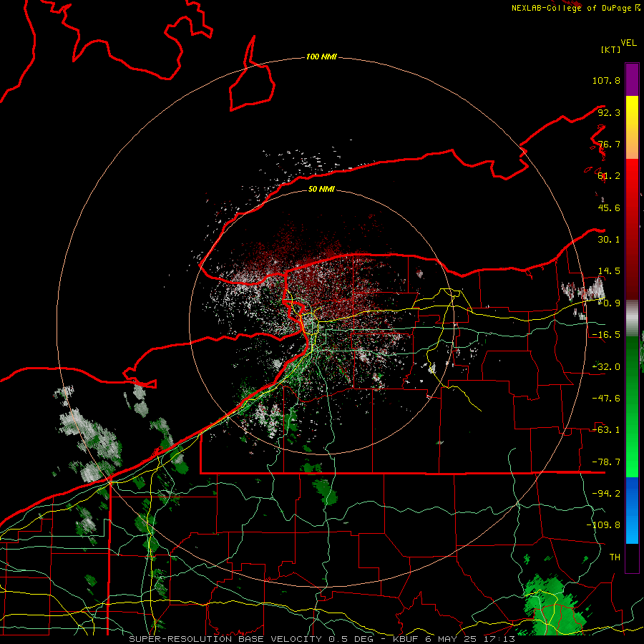Screen dimensions: 644x644
Task: Select the -32.0 legend value
Action: tap(606, 367)
